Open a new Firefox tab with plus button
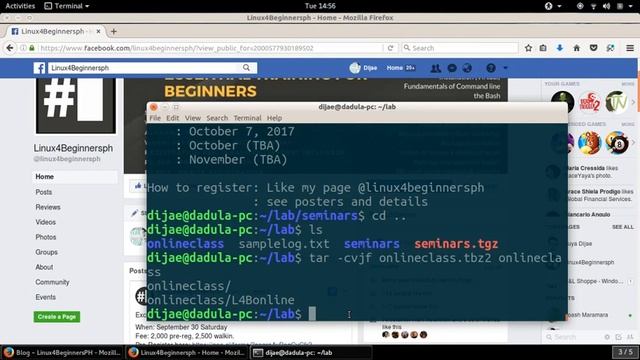The width and height of the screenshot is (640, 360). click(x=113, y=31)
